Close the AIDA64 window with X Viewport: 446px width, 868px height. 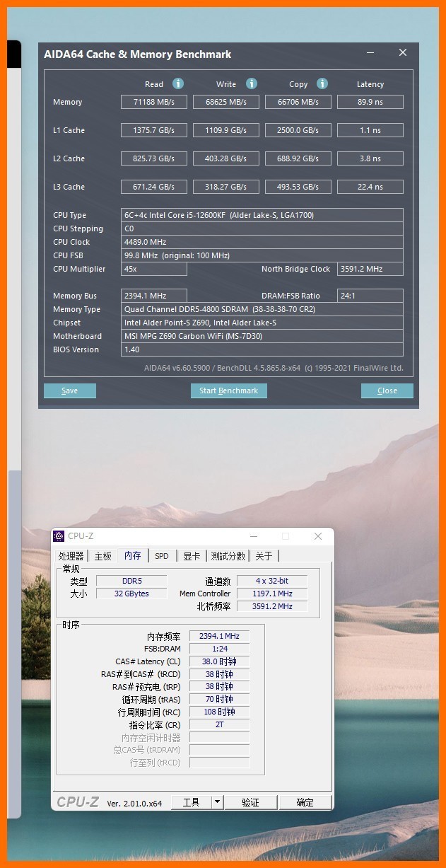[x=403, y=53]
